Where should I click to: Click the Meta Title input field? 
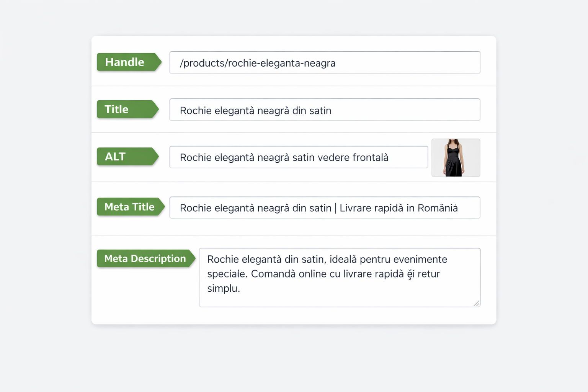325,207
